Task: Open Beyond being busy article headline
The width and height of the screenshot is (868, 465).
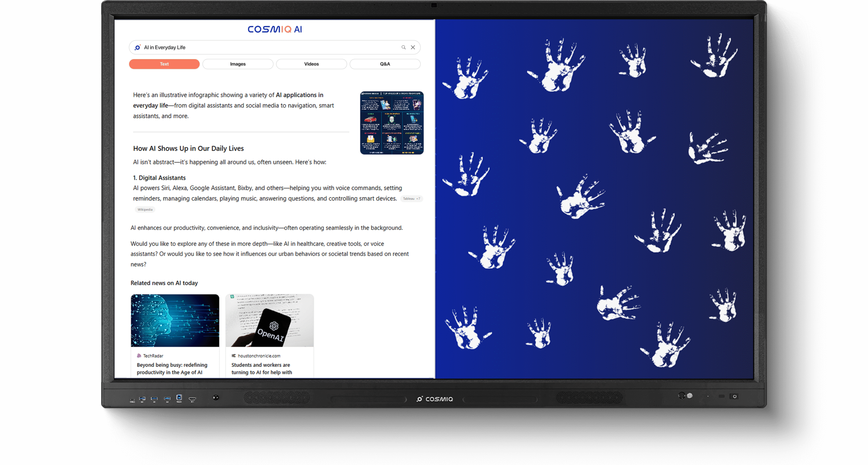Action: pyautogui.click(x=172, y=369)
